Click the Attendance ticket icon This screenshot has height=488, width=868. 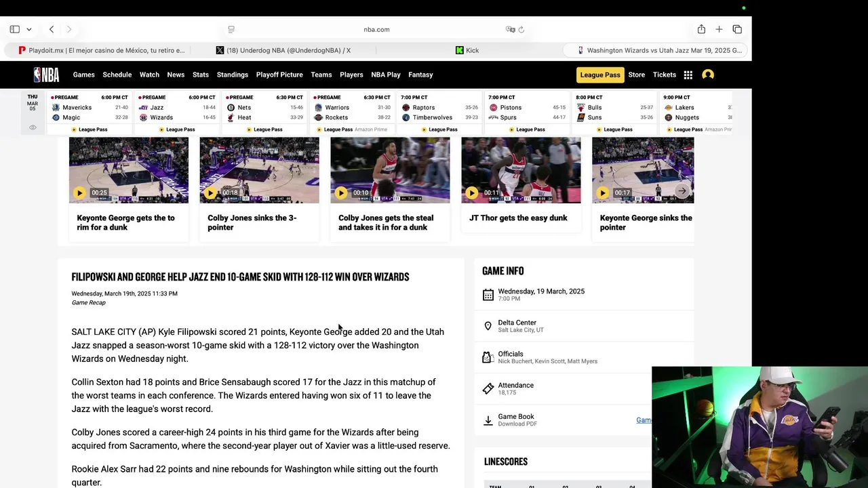(488, 388)
